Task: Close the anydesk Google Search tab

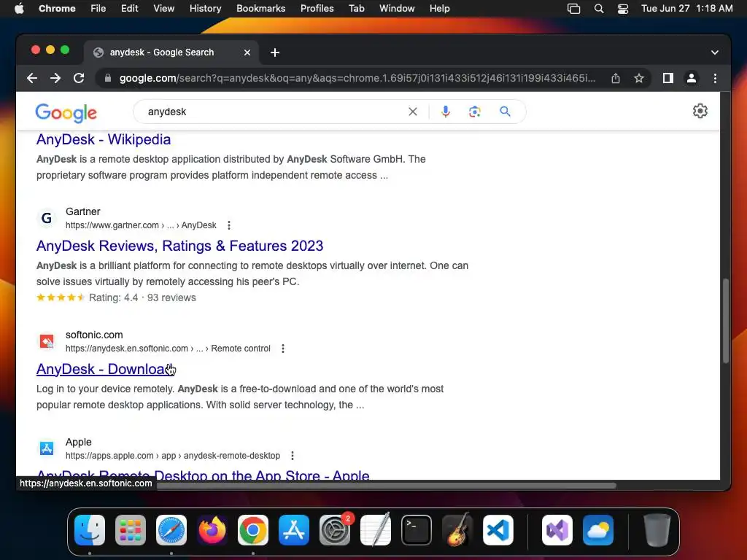Action: pyautogui.click(x=247, y=52)
